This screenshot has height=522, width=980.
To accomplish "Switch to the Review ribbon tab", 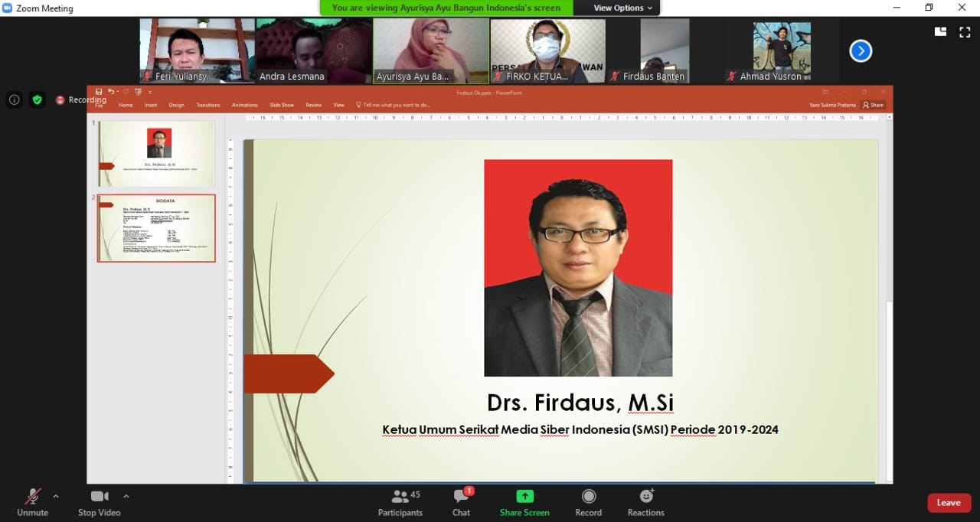I will pyautogui.click(x=314, y=105).
